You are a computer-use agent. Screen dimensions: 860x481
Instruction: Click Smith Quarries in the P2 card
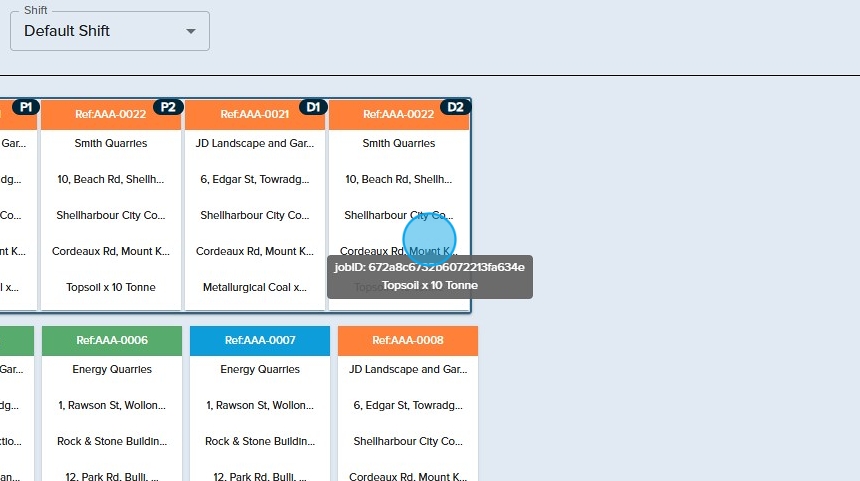(111, 143)
